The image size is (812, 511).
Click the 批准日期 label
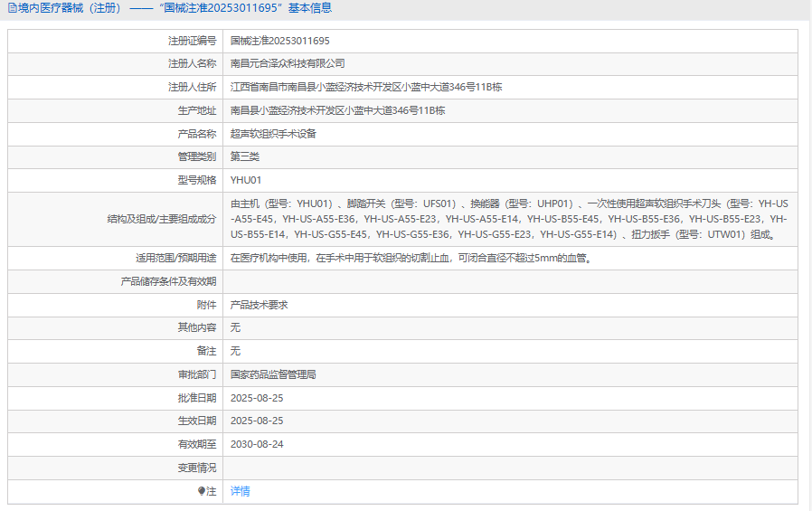coord(197,398)
